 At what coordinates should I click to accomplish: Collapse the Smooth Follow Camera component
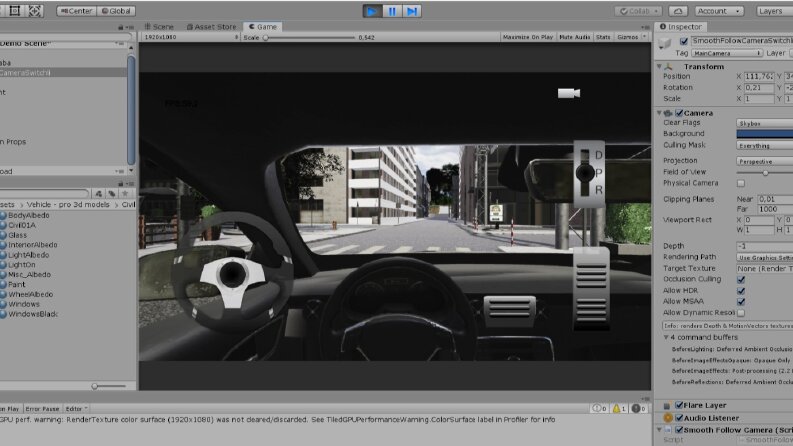pyautogui.click(x=659, y=430)
